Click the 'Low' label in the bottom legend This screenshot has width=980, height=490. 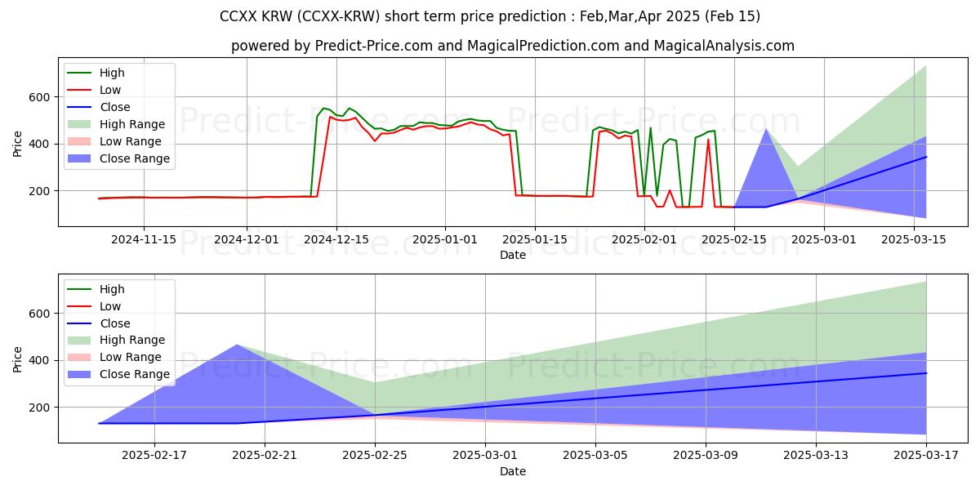click(109, 306)
